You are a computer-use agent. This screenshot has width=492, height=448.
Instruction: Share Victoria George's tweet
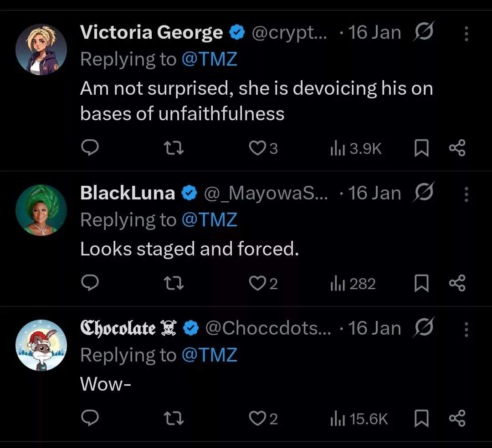tap(457, 148)
